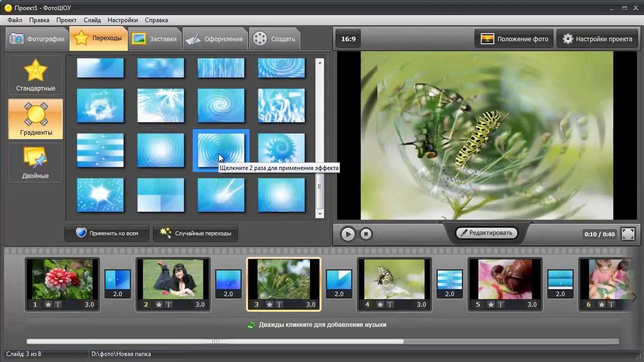This screenshot has height=362, width=644.
Task: Click the 16:9 aspect ratio button
Action: [348, 39]
